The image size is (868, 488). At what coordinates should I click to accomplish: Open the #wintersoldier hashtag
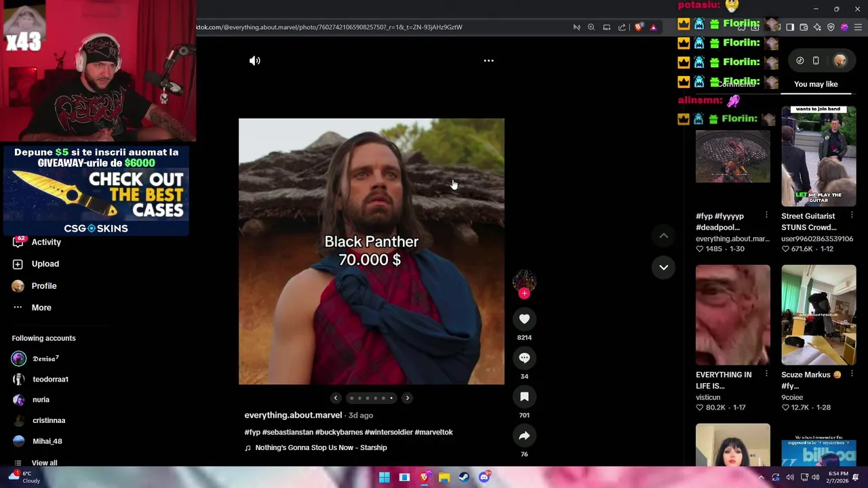pos(389,432)
